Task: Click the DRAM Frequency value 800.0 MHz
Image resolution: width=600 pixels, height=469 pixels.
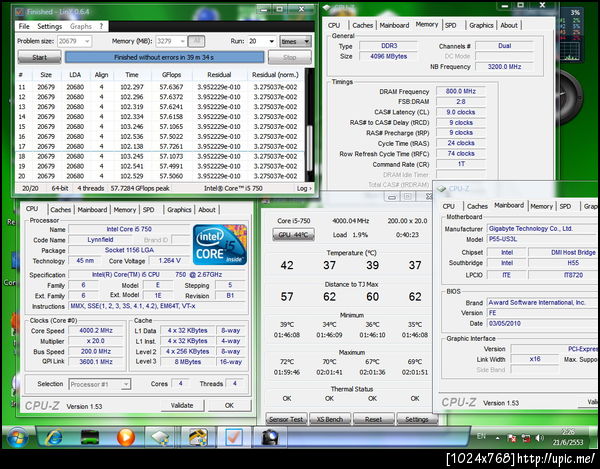Action: pyautogui.click(x=461, y=91)
